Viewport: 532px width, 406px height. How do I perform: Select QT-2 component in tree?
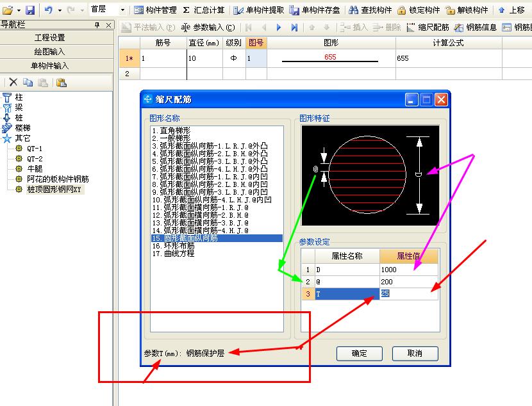pos(35,159)
